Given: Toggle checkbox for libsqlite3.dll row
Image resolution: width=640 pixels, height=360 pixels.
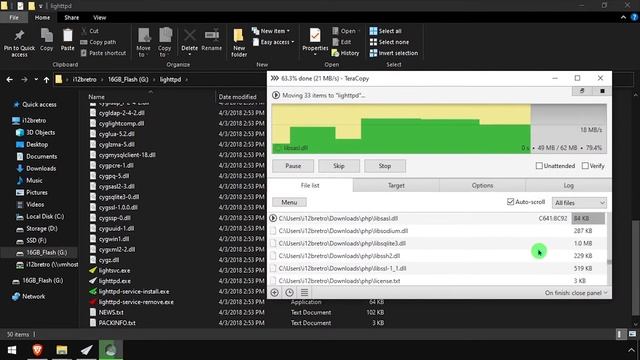Looking at the screenshot, I should click(x=273, y=244).
